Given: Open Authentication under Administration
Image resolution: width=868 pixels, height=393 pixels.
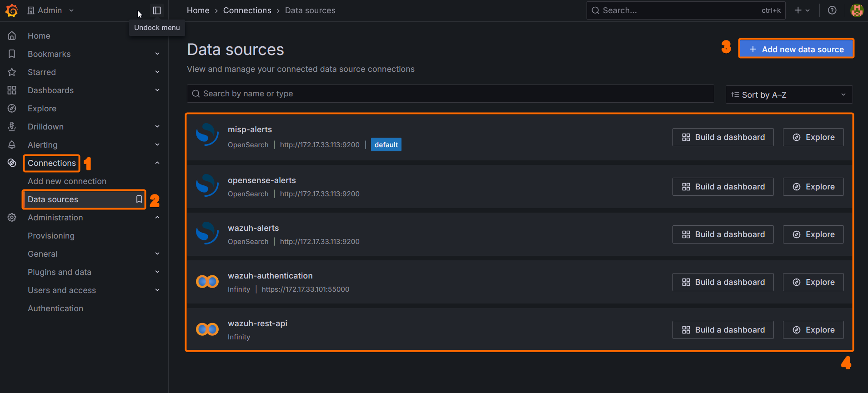Looking at the screenshot, I should [55, 308].
